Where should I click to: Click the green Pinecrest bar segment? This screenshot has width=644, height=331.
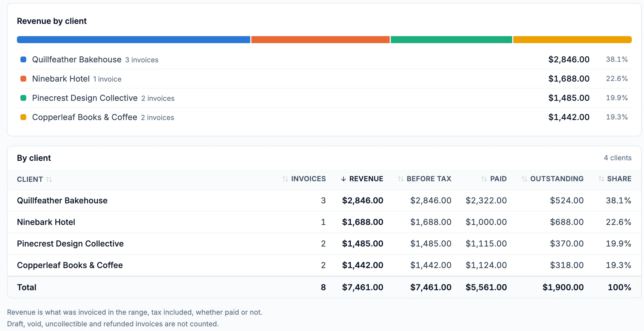click(452, 40)
